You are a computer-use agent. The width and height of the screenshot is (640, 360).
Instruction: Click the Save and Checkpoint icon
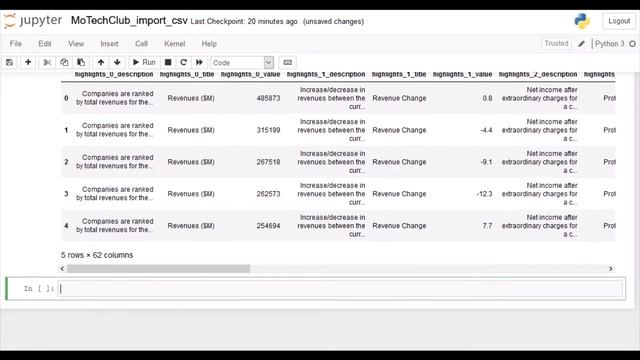[x=9, y=62]
